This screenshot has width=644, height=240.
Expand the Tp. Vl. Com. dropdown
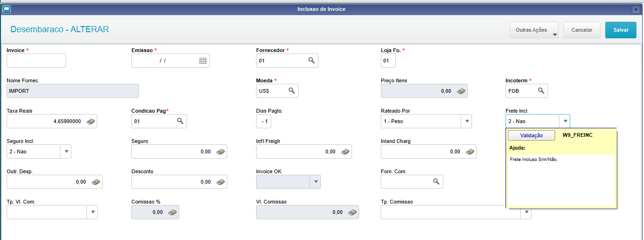click(x=92, y=212)
